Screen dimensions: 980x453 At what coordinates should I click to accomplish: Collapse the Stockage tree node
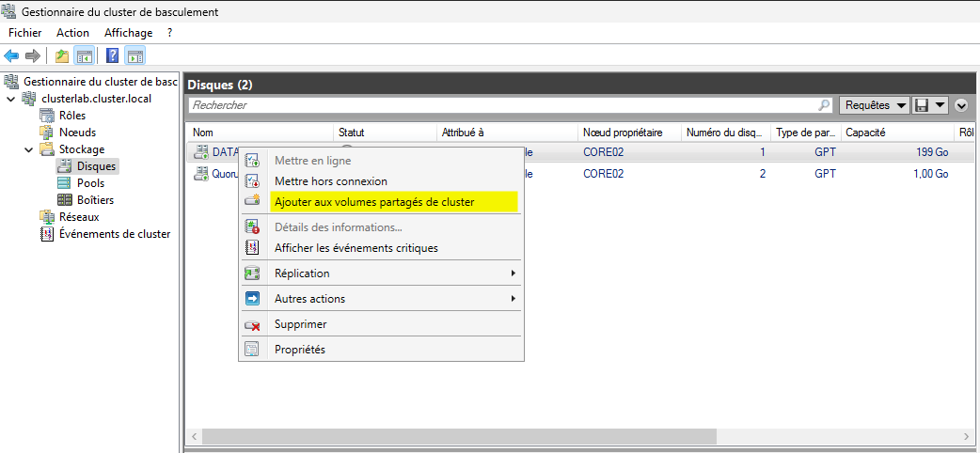click(28, 149)
